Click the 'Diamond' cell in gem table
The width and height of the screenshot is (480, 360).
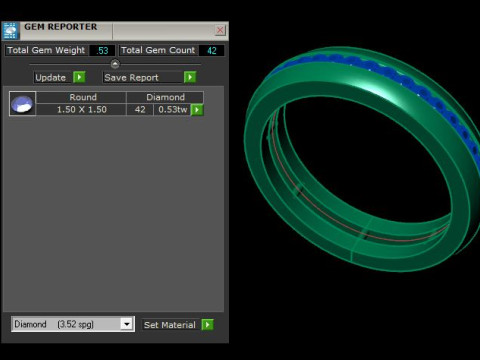pyautogui.click(x=165, y=97)
